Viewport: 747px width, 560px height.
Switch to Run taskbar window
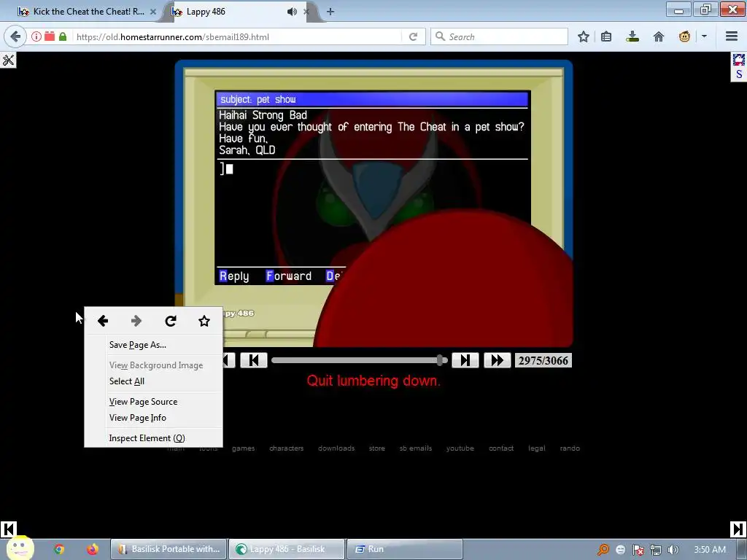(x=405, y=549)
